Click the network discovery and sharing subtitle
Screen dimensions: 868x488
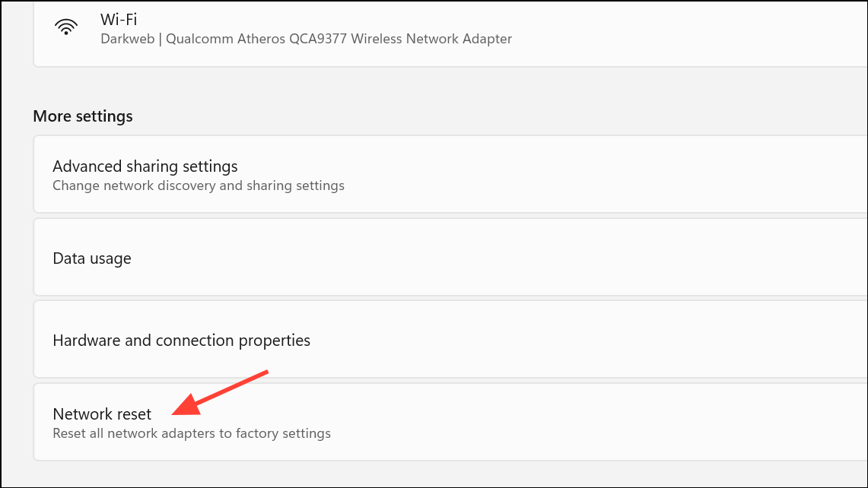pos(199,185)
